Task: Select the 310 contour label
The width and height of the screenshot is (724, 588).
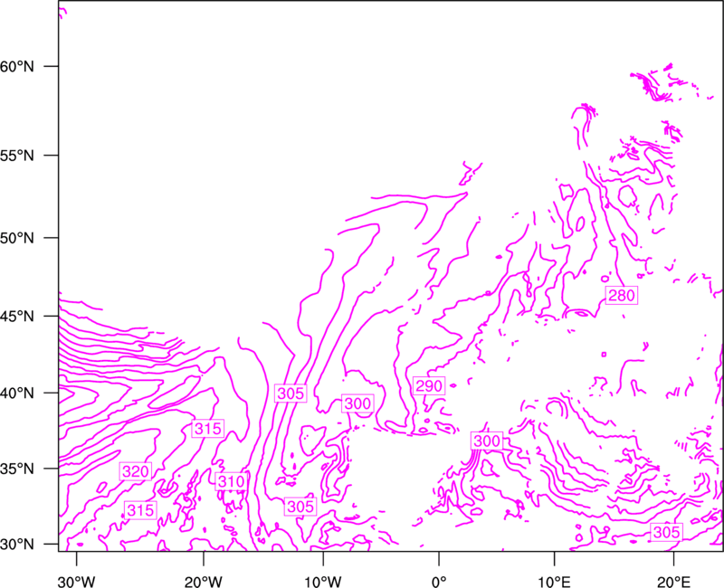Action: click(231, 482)
